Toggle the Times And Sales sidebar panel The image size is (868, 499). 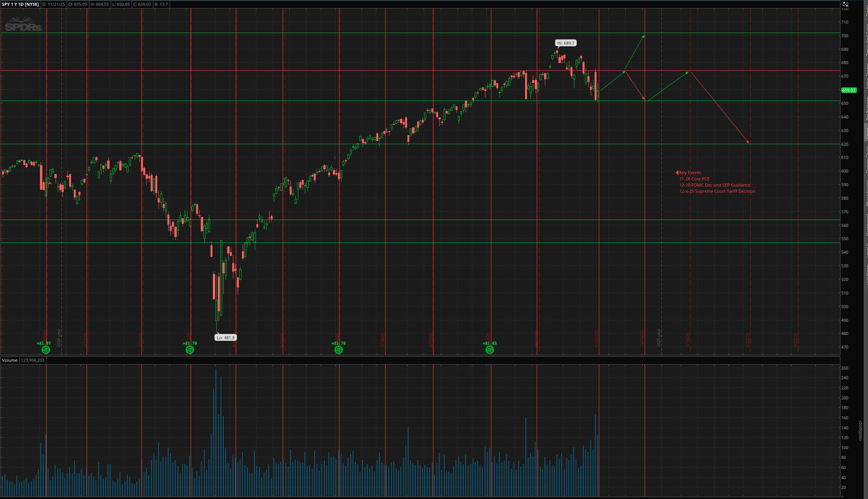pos(865,37)
